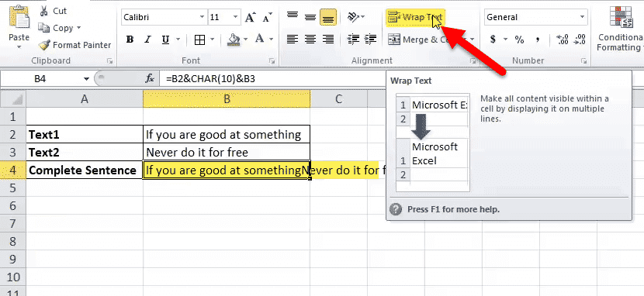Apply Accounting dollar number format
The height and width of the screenshot is (296, 644).
point(493,40)
